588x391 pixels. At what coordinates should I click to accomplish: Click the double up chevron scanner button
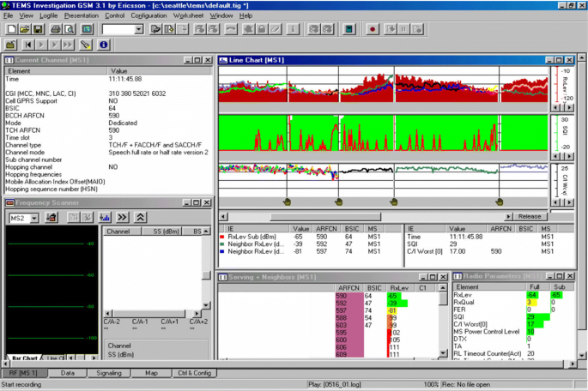(x=140, y=217)
